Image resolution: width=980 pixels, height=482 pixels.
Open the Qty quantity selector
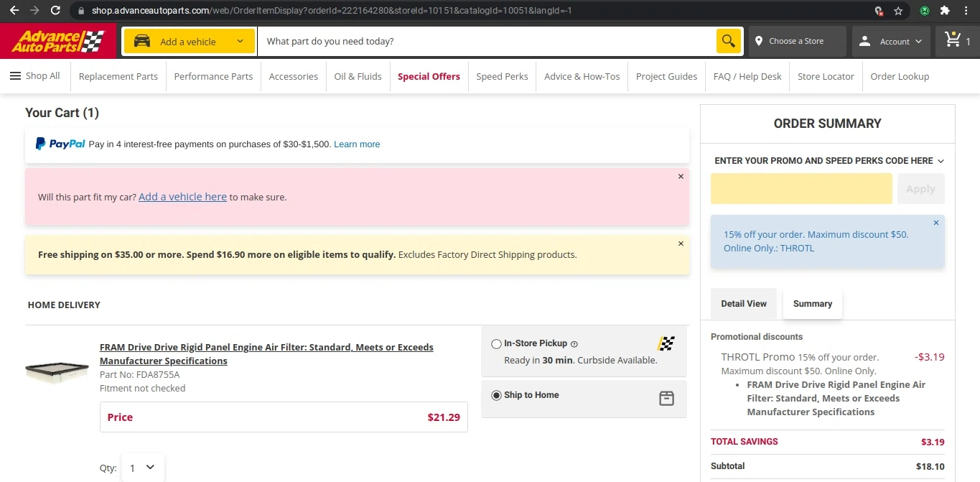coord(142,468)
